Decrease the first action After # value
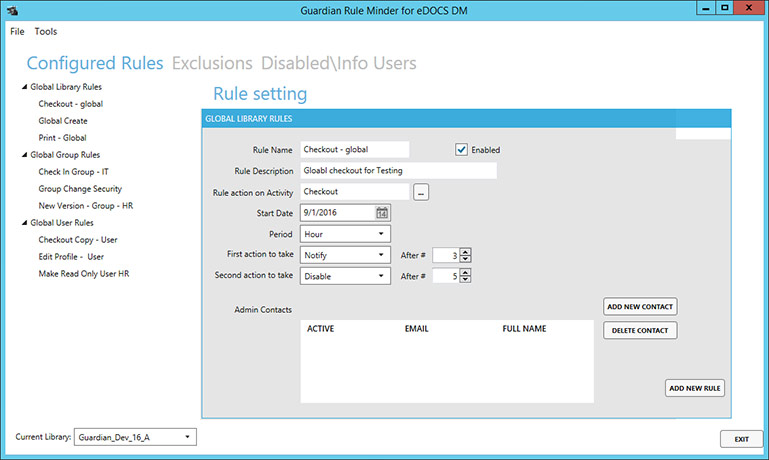This screenshot has height=460, width=769. click(x=465, y=259)
